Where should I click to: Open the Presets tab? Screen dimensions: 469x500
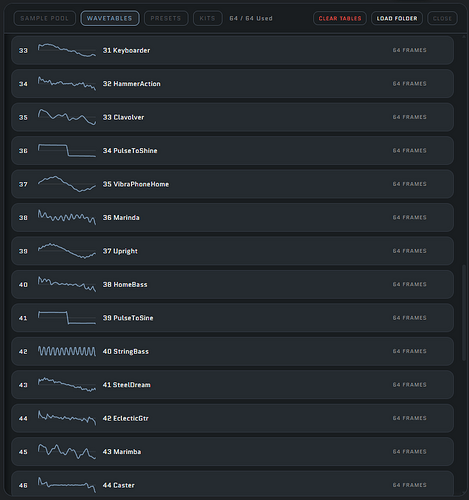point(166,18)
